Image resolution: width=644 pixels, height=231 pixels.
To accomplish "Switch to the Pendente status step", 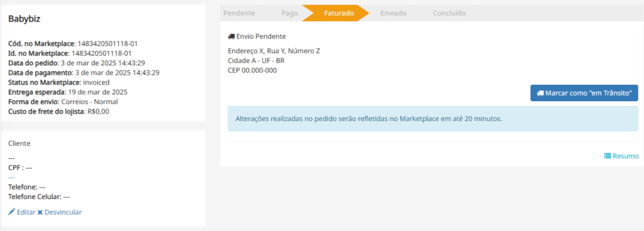I will pyautogui.click(x=239, y=13).
